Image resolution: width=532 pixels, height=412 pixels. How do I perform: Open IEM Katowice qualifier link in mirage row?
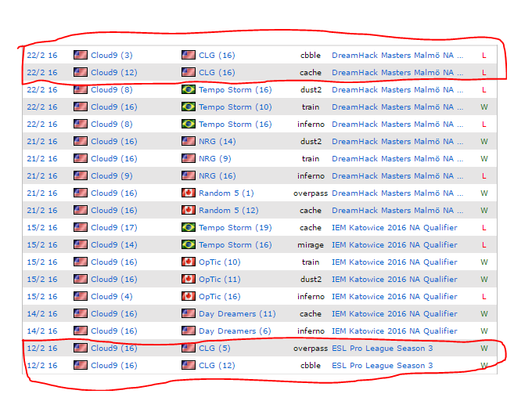coord(394,245)
